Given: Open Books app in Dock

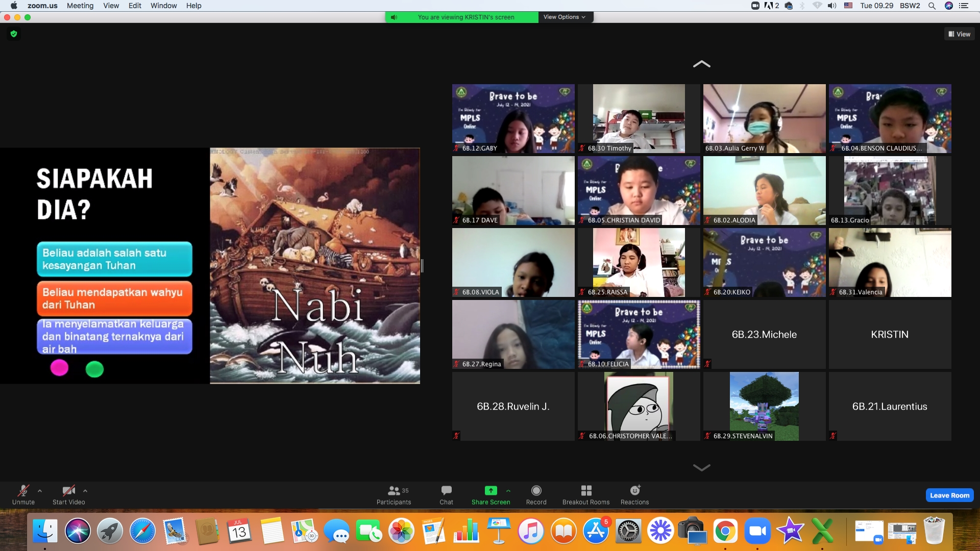Looking at the screenshot, I should pos(563,532).
